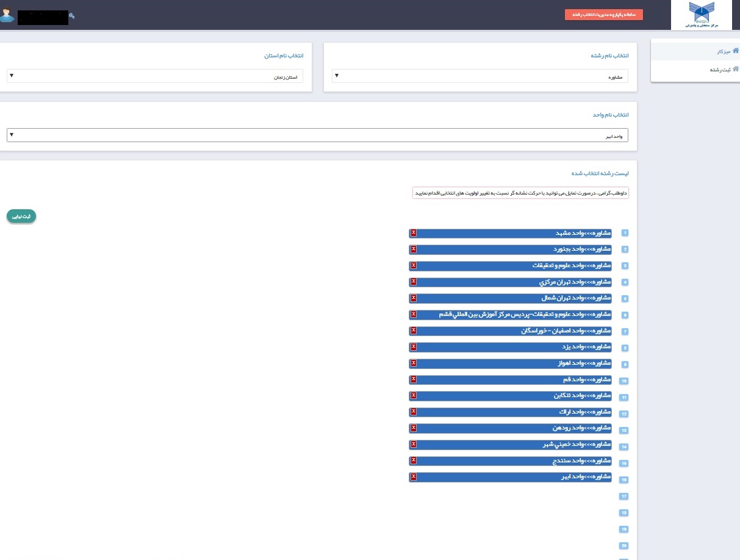
Task: Delete the واحد تهران شمال row using its X icon
Action: pos(413,298)
